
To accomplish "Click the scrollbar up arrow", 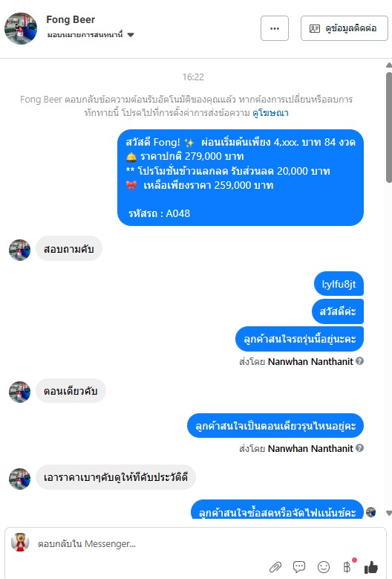I will (x=389, y=65).
